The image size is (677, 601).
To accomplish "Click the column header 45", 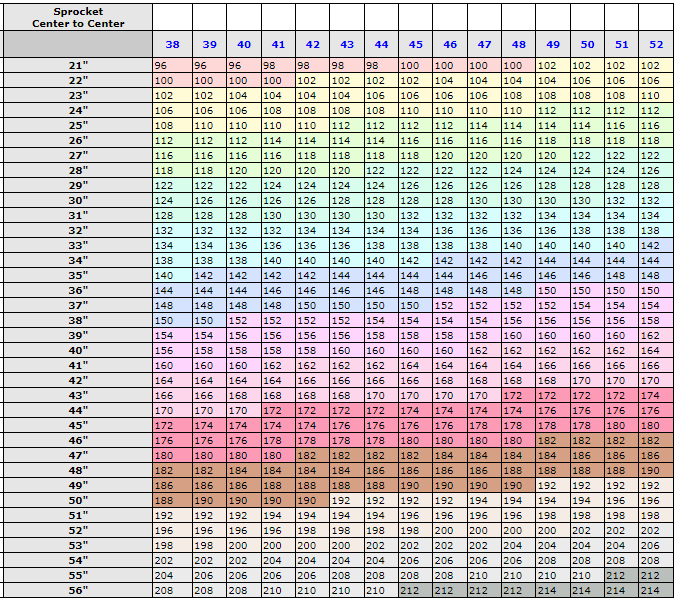I will (x=416, y=44).
